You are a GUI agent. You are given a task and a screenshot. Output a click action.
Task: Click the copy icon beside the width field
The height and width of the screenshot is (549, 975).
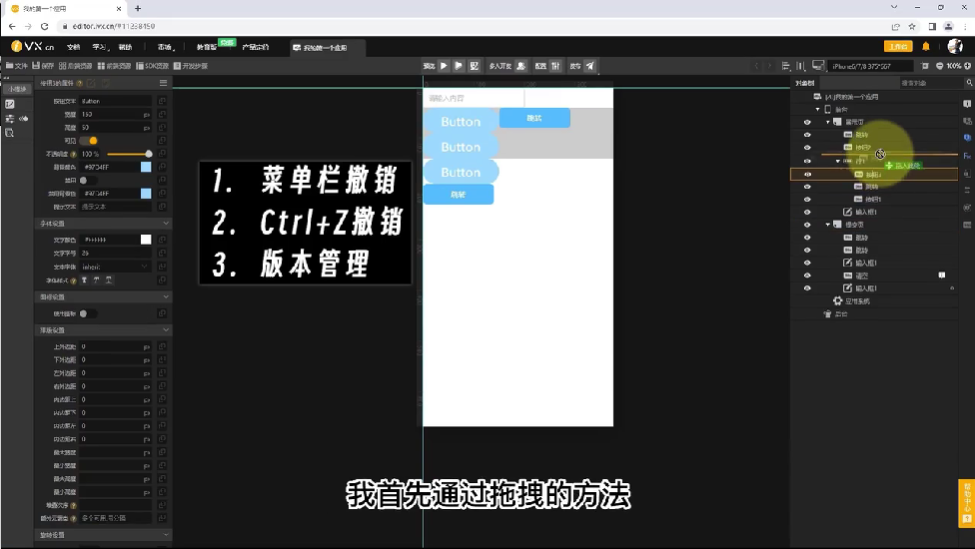point(162,114)
